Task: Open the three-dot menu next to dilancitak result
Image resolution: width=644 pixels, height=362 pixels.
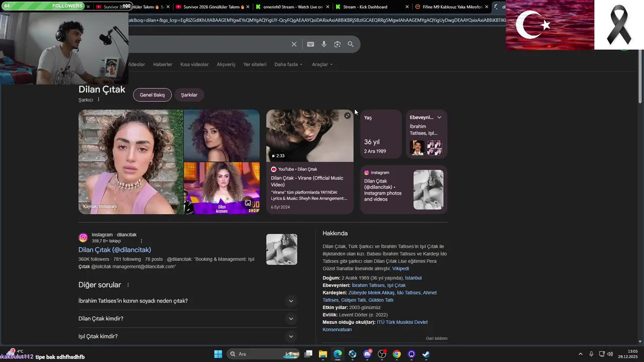Action: point(141,241)
